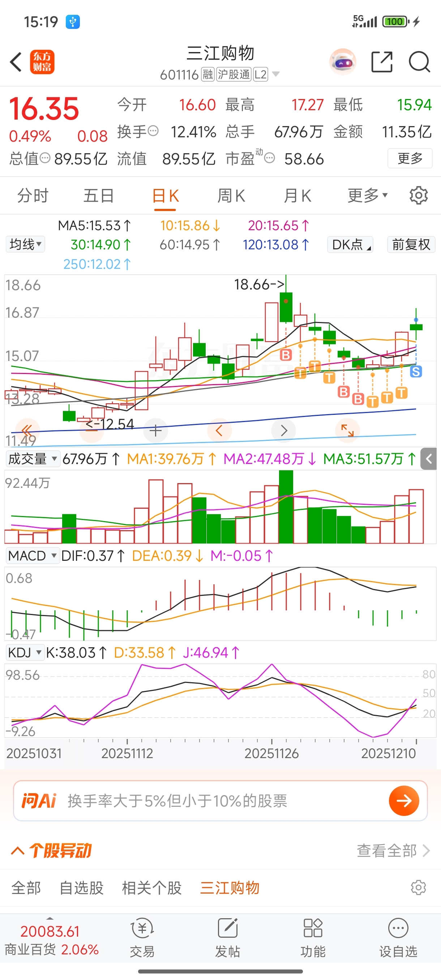
Task: Tap the blue S sell marker
Action: [x=416, y=371]
